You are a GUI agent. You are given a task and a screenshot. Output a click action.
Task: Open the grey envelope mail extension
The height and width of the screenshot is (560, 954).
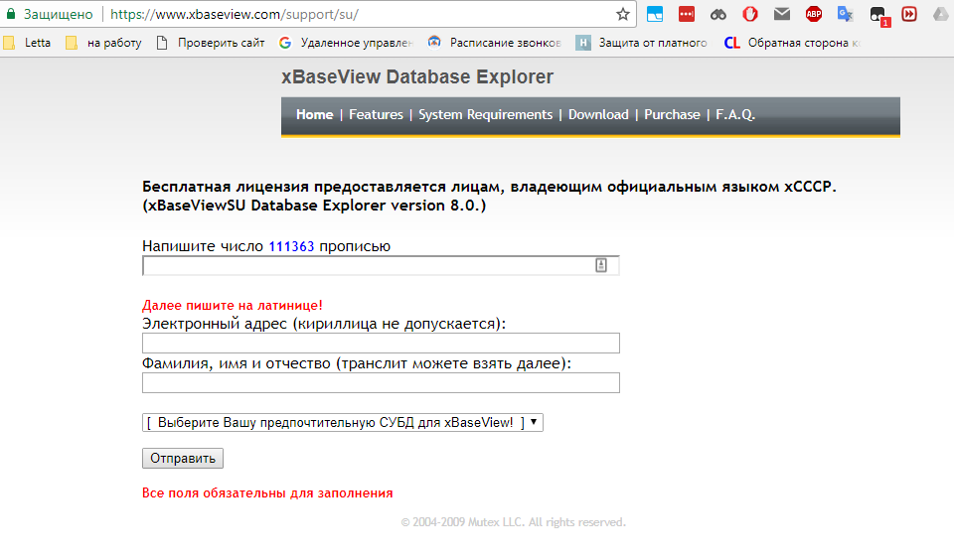pos(782,13)
